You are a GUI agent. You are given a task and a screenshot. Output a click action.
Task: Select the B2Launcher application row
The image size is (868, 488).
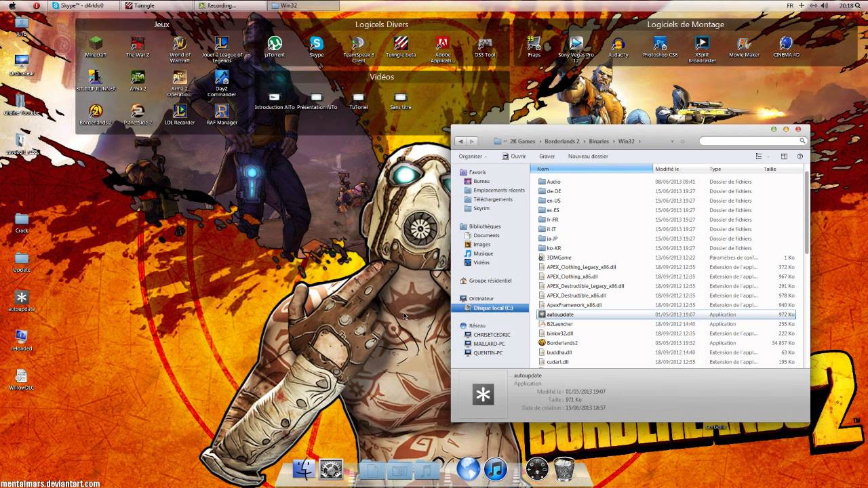click(665, 324)
